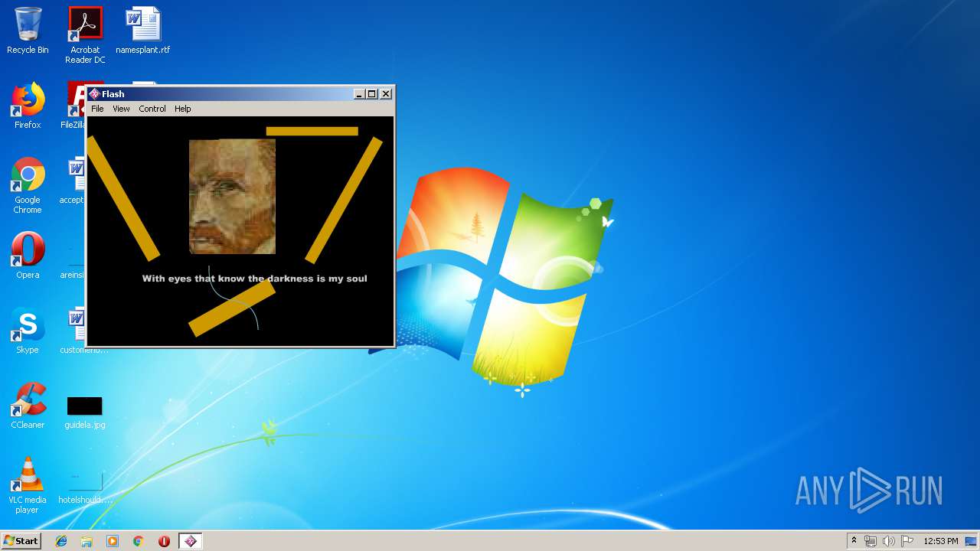Open the Skype desktop shortcut
Screen dimensions: 980x551
28,331
